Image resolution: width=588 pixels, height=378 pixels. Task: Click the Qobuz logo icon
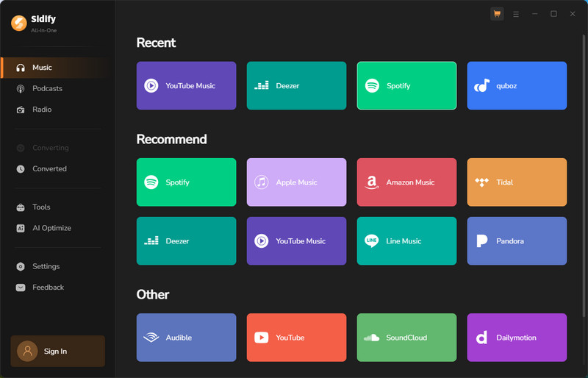click(x=482, y=85)
